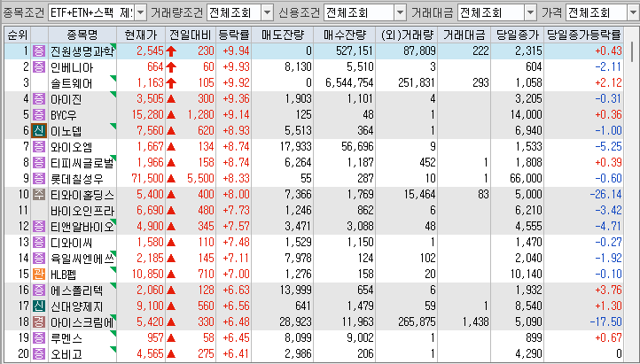Open the 거래량조건 dropdown
Screen dimensions: 640x364
point(267,12)
